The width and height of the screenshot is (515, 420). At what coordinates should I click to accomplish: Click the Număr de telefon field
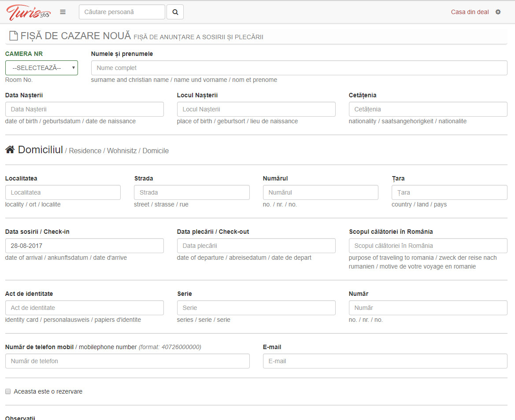pos(127,361)
